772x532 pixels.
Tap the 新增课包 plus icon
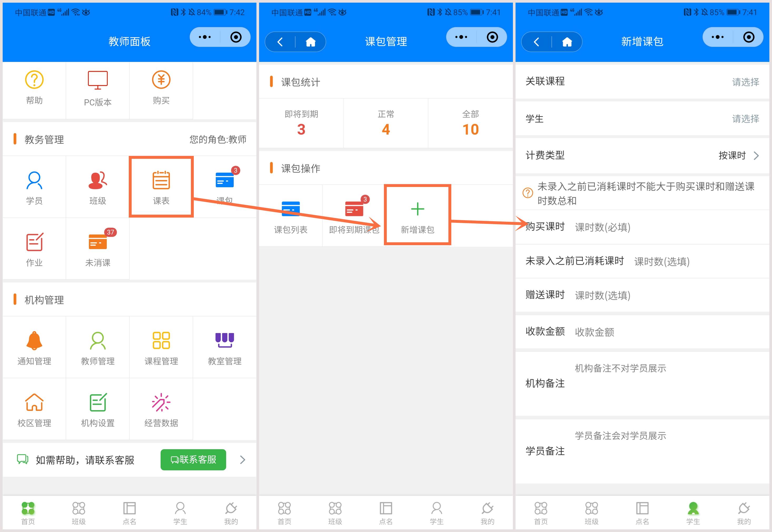point(418,209)
